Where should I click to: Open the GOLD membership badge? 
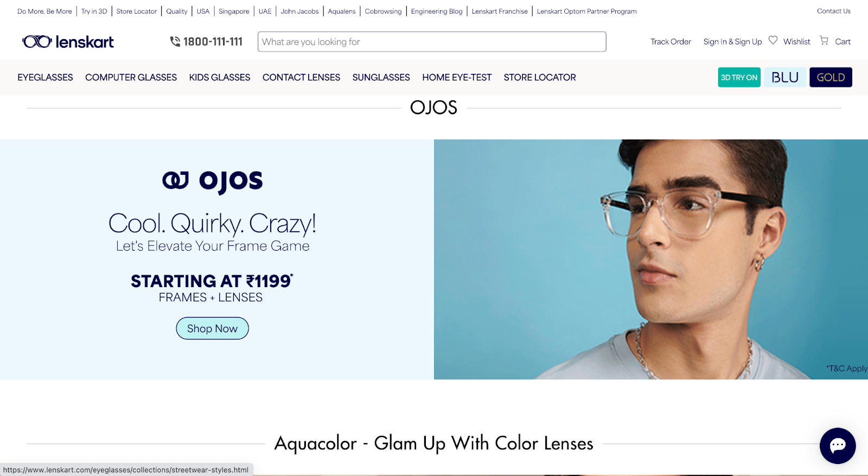pyautogui.click(x=831, y=77)
